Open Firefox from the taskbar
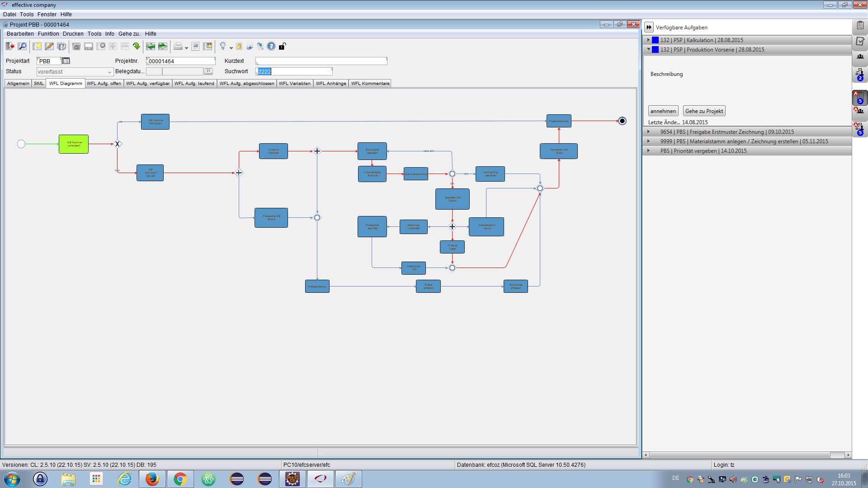The height and width of the screenshot is (488, 868). click(x=152, y=479)
